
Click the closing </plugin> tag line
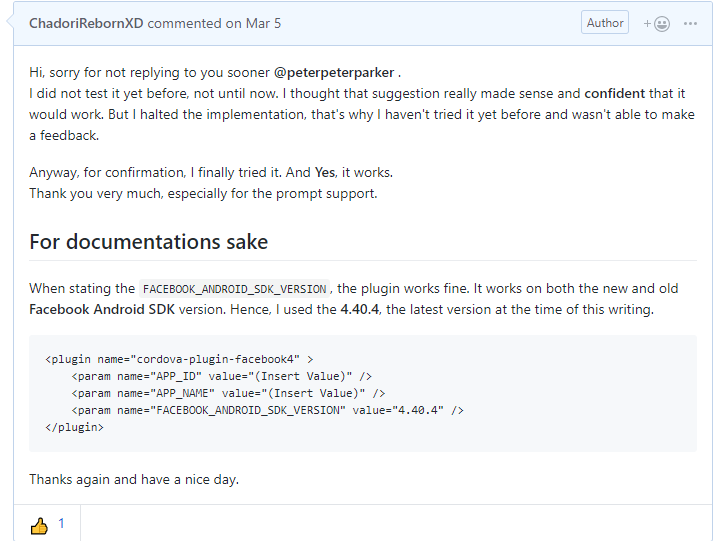tap(74, 427)
